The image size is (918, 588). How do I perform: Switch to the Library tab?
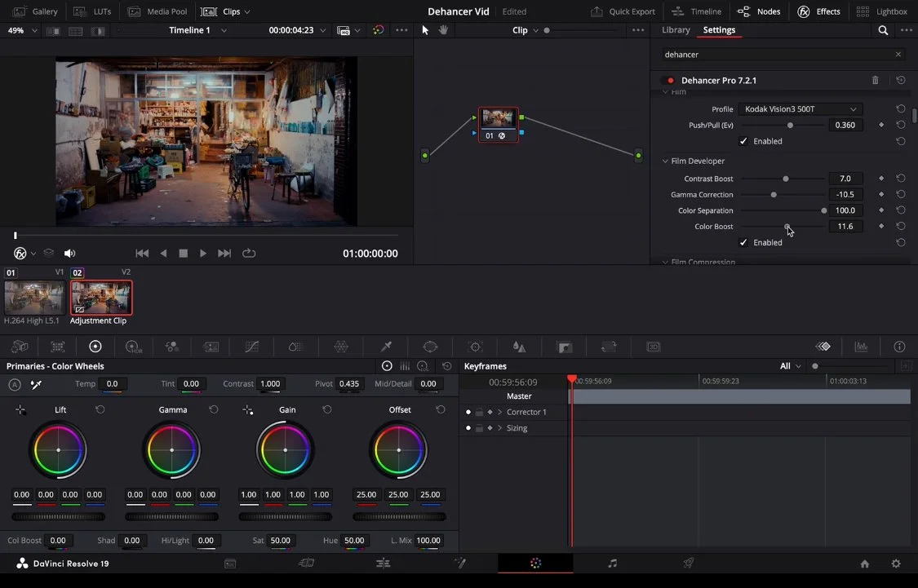coord(676,30)
